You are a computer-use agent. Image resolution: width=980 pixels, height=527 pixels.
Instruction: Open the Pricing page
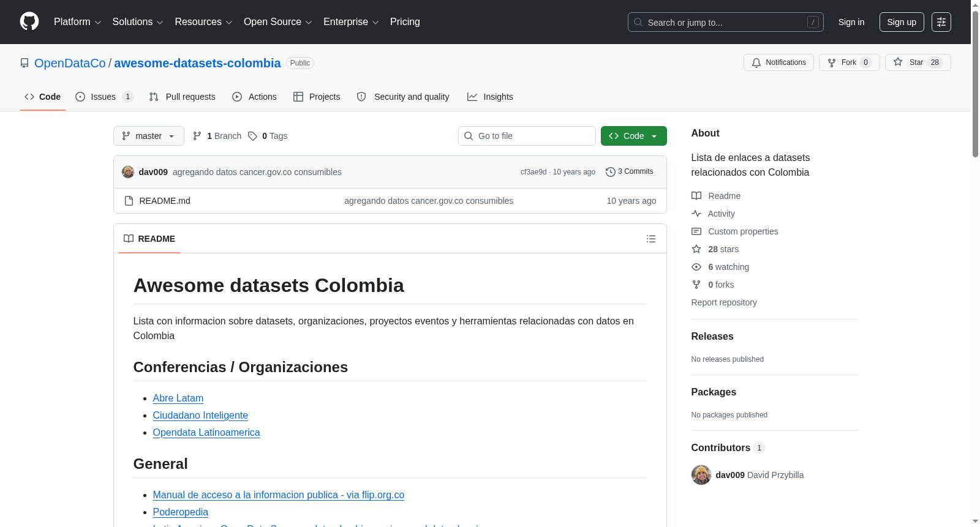pyautogui.click(x=405, y=22)
